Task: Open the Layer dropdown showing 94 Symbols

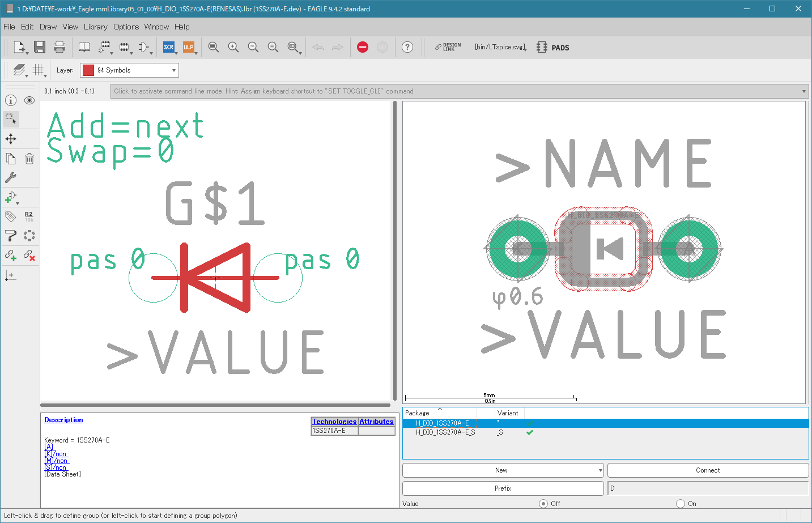Action: click(x=129, y=70)
